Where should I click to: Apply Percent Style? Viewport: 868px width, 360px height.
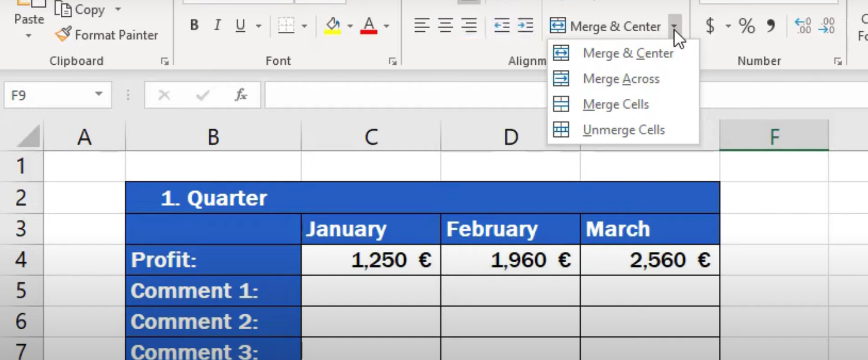coord(747,26)
